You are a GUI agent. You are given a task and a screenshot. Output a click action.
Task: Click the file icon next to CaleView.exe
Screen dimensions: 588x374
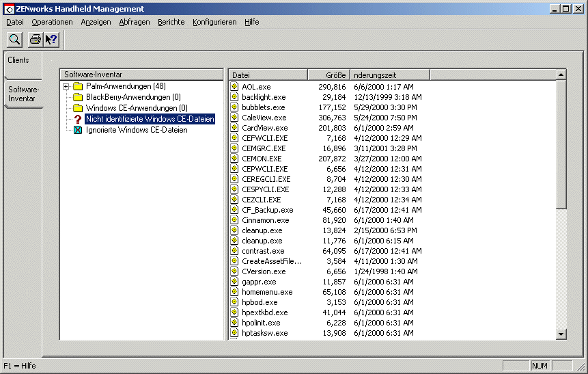click(234, 117)
